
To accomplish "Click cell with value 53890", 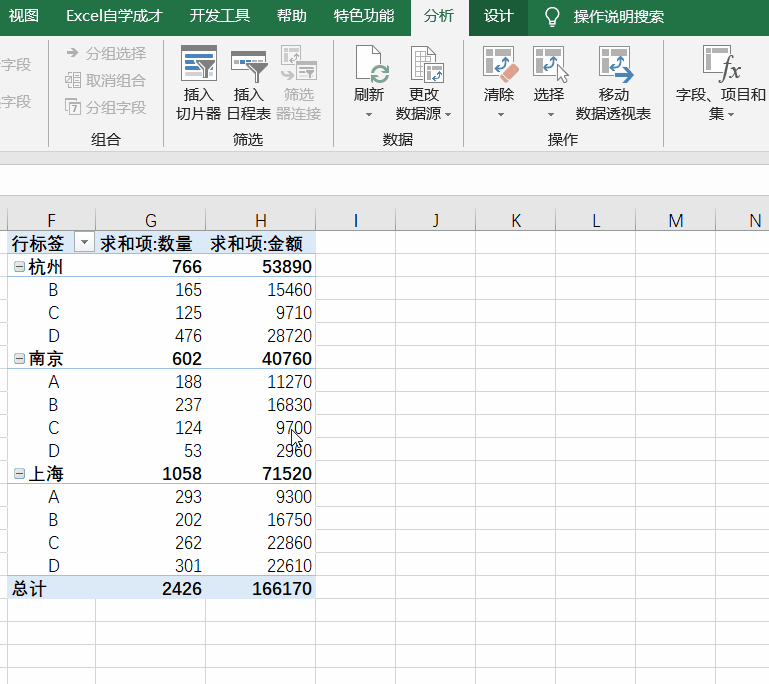I will 260,266.
